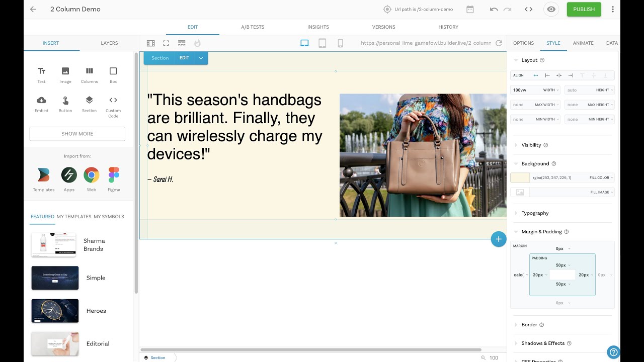Viewport: 644px width, 362px height.
Task: Toggle the film-strip panel icon in canvas toolbar
Action: [x=150, y=43]
